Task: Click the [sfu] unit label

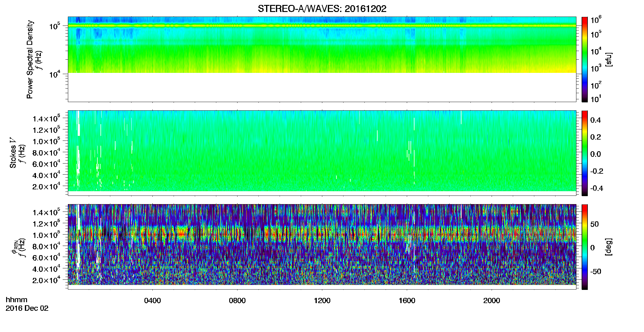Action: [609, 59]
